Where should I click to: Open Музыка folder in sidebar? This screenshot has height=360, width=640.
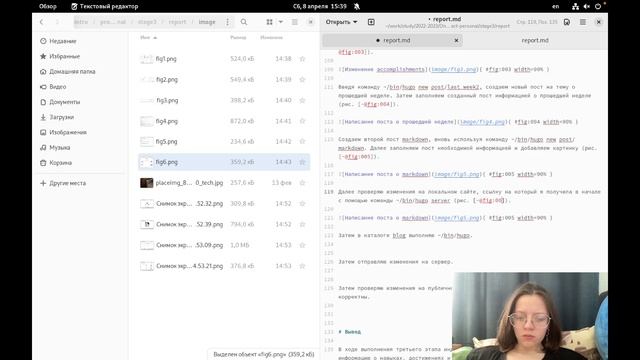coord(55,147)
